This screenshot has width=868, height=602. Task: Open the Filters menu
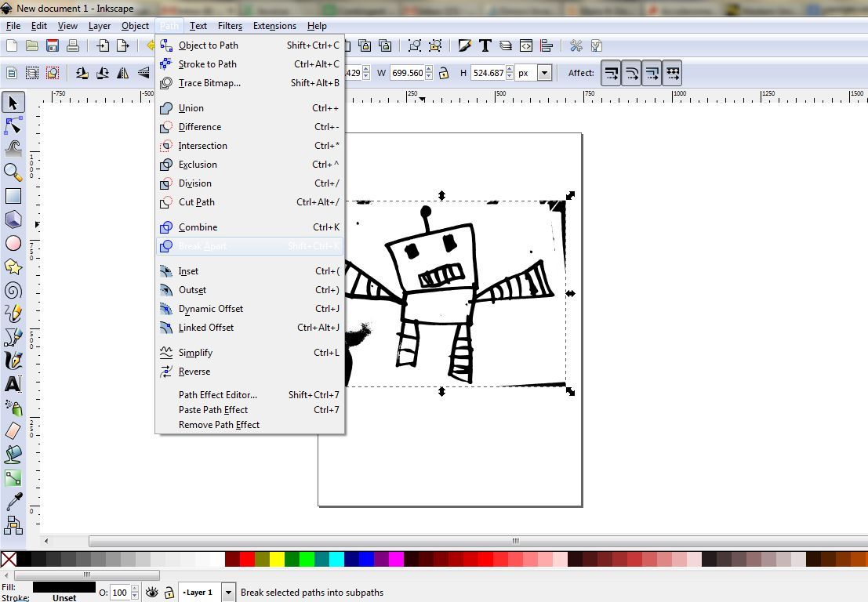[230, 25]
